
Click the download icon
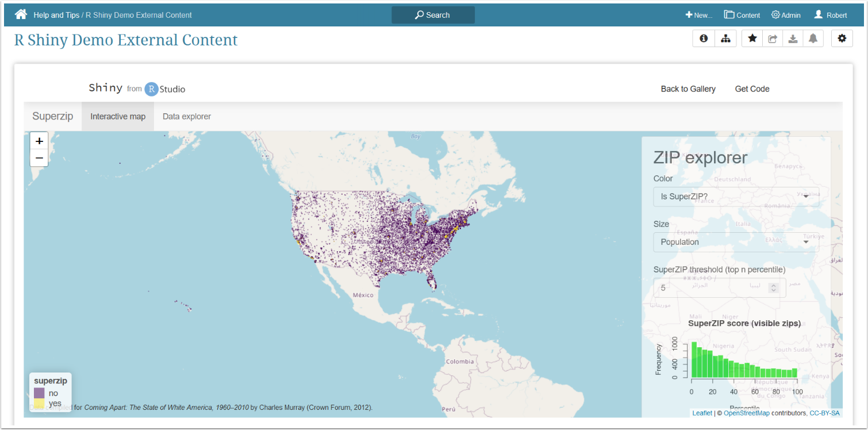click(793, 39)
